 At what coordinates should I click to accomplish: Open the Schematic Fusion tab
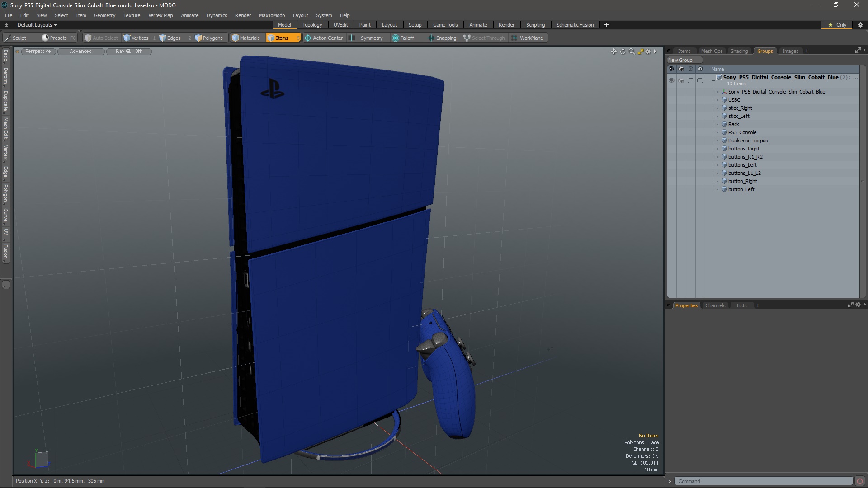pyautogui.click(x=575, y=25)
